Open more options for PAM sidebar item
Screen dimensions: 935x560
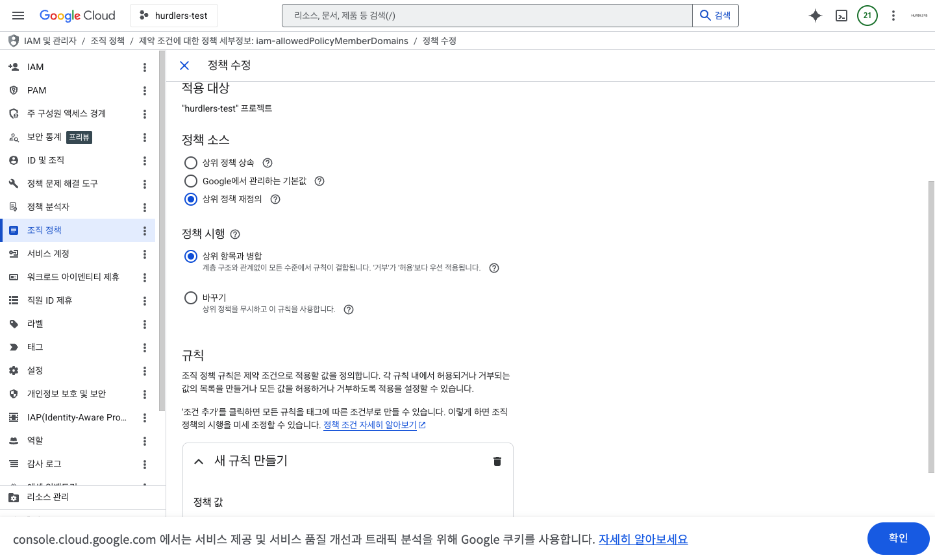click(x=145, y=91)
